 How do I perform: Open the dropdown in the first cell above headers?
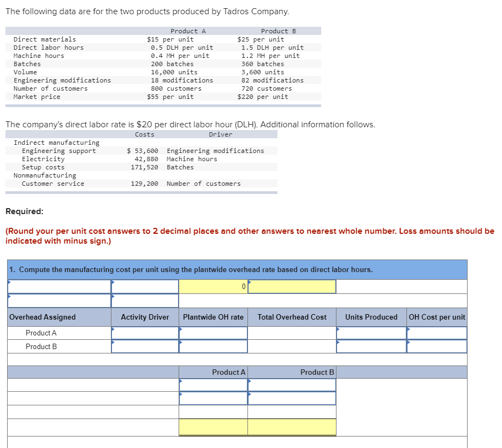[57, 286]
